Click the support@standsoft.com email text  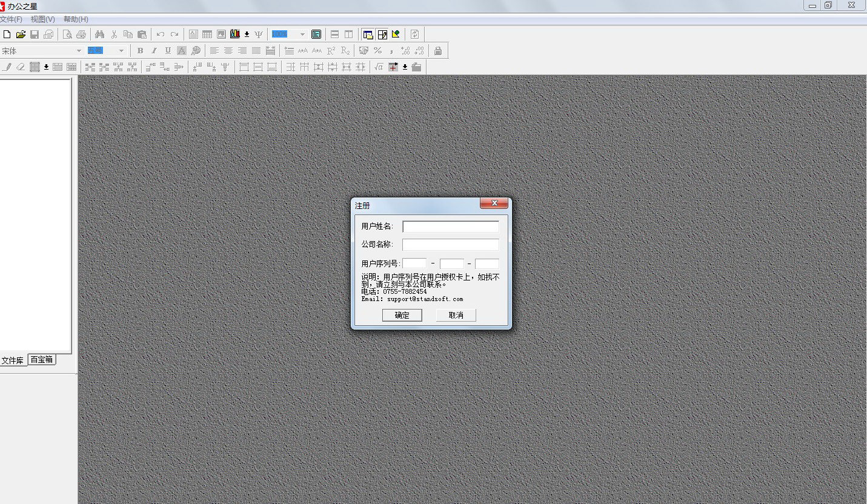coord(425,299)
